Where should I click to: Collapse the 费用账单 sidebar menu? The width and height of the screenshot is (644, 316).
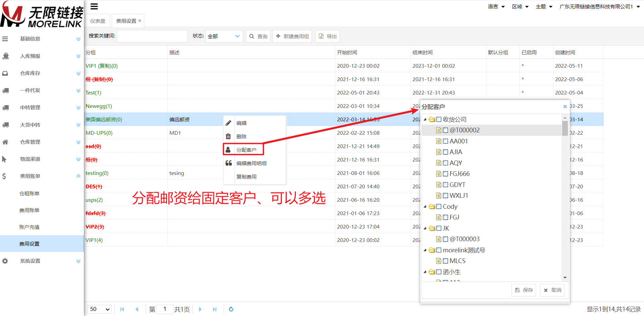[x=42, y=176]
